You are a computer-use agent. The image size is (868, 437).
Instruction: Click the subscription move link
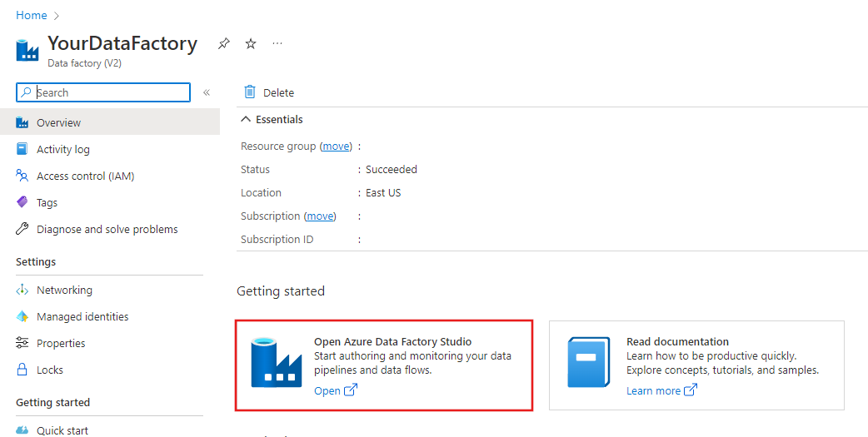click(x=320, y=216)
